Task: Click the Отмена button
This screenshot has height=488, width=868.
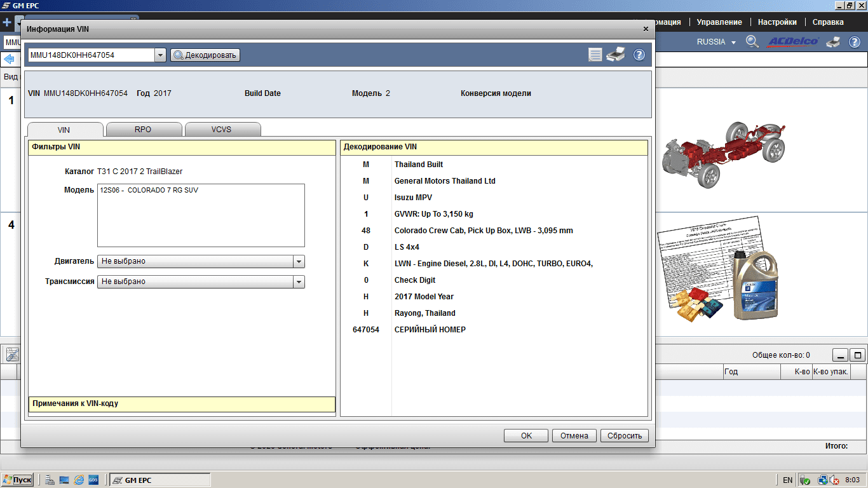Action: point(574,436)
